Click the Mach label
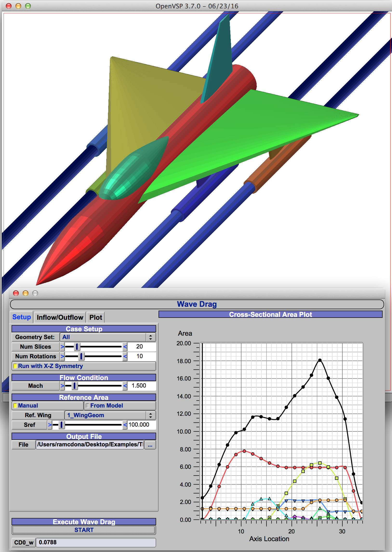Screen dimensions: 392x552 coord(35,386)
